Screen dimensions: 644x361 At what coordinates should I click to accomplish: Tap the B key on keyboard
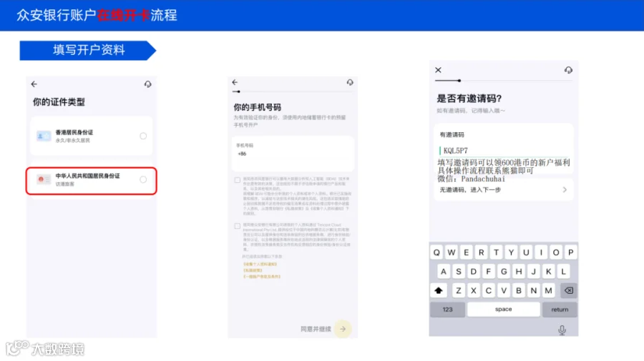(x=519, y=290)
